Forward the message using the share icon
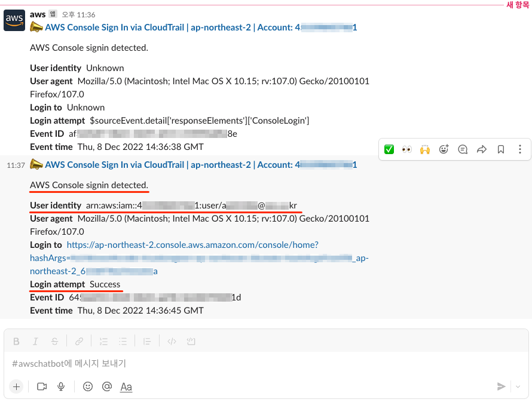Image resolution: width=532 pixels, height=402 pixels. pyautogui.click(x=482, y=149)
